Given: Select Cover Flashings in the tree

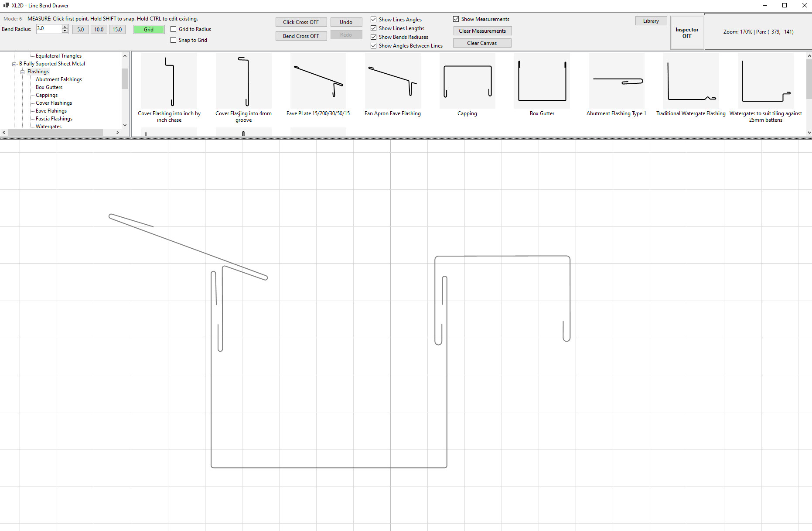Looking at the screenshot, I should click(53, 103).
